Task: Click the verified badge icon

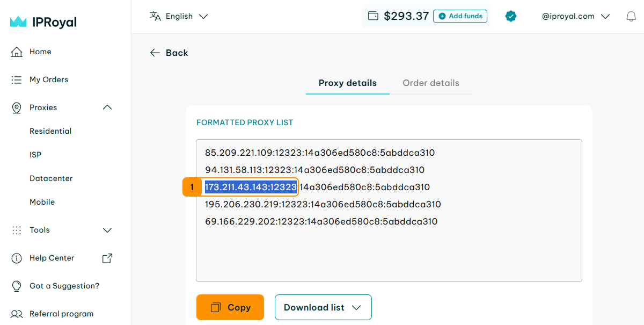Action: [x=511, y=16]
